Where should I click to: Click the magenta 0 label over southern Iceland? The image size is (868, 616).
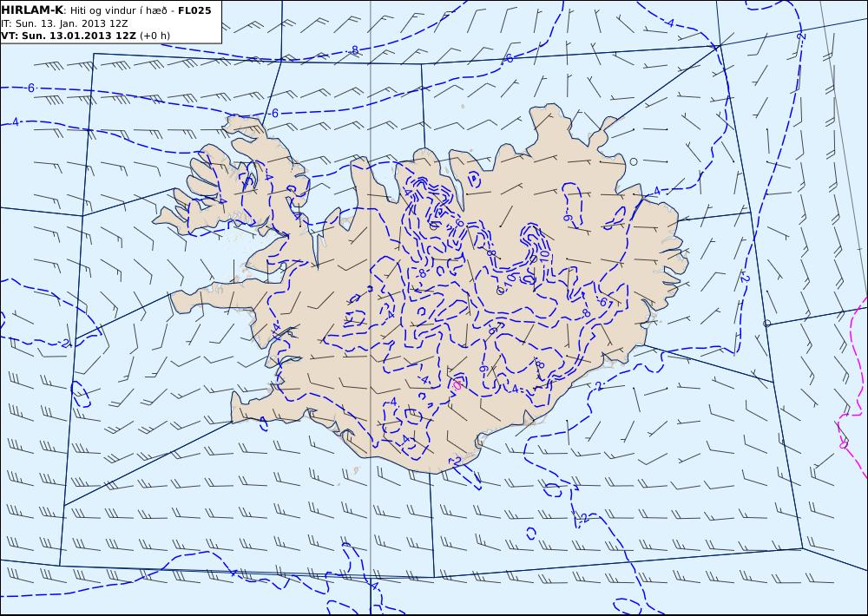click(457, 384)
